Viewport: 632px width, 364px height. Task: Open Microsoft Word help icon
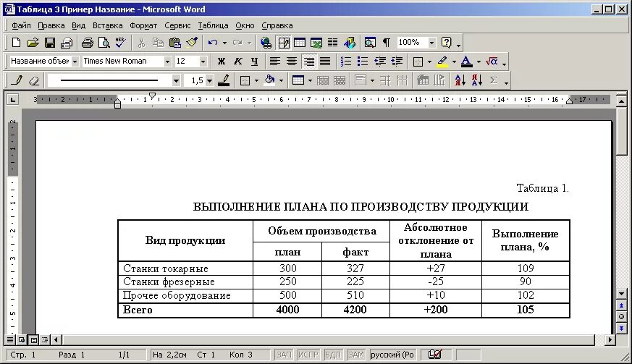[x=446, y=42]
